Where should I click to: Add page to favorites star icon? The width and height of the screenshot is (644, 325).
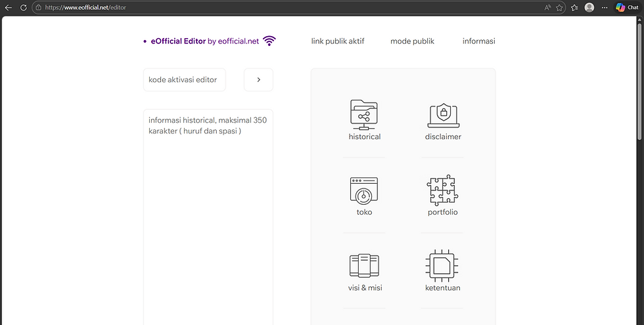tap(559, 7)
